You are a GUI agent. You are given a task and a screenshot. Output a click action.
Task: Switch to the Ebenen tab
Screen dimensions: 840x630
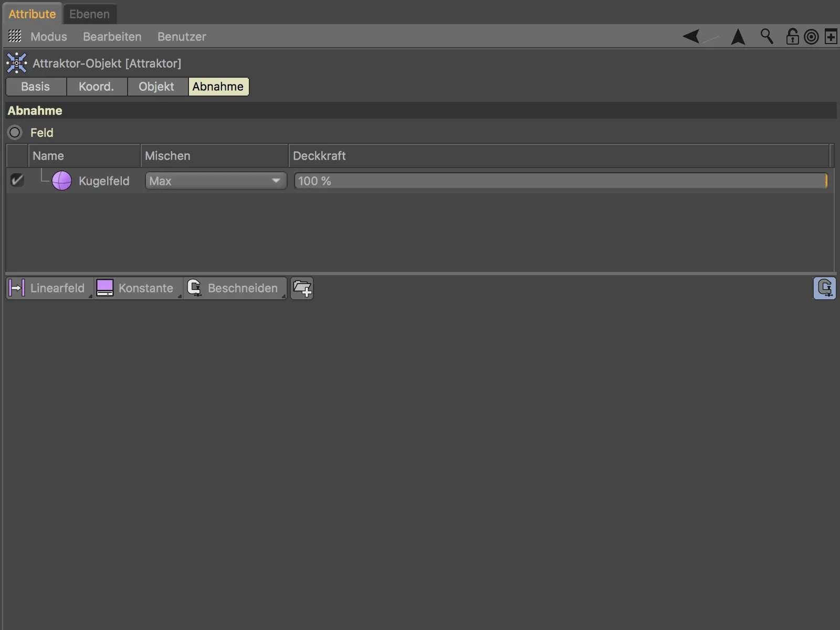pos(89,14)
